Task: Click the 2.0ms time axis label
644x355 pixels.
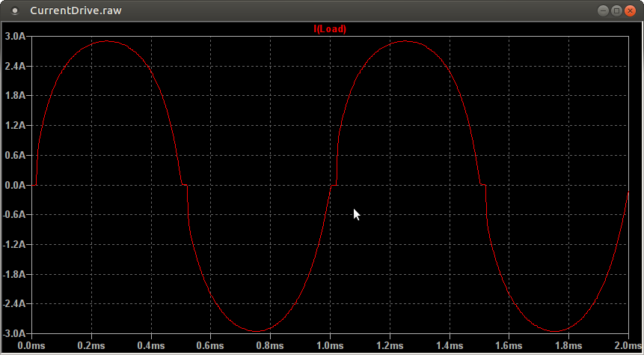Action: pyautogui.click(x=628, y=344)
